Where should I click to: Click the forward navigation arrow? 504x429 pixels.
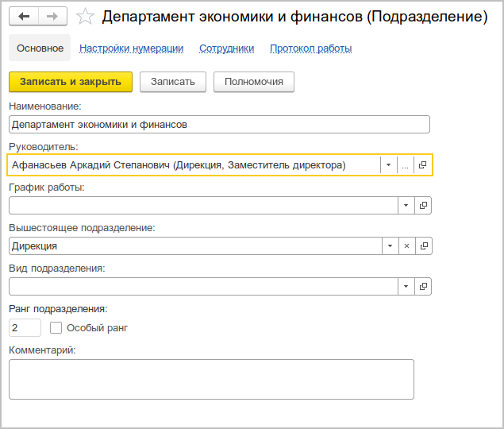[x=52, y=17]
